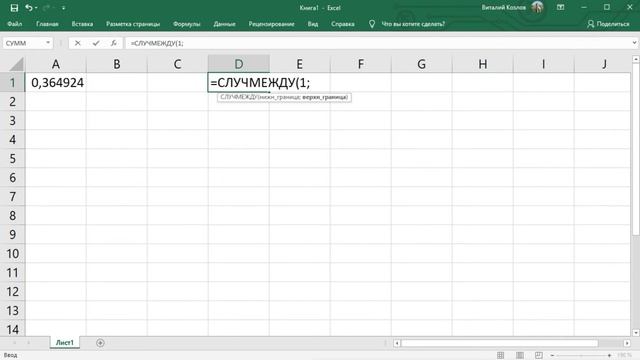Click the vertical scrollbar down arrow
This screenshot has width=640, height=360.
pyautogui.click(x=636, y=333)
